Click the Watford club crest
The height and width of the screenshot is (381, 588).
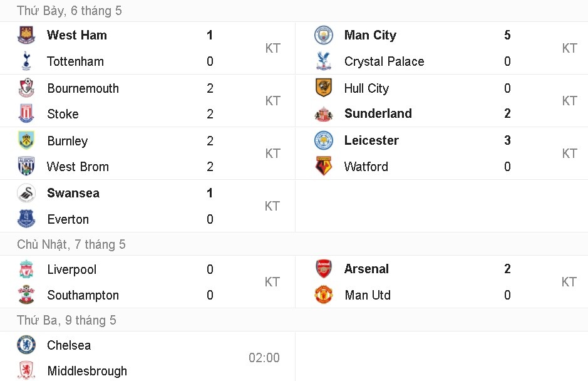pos(324,166)
